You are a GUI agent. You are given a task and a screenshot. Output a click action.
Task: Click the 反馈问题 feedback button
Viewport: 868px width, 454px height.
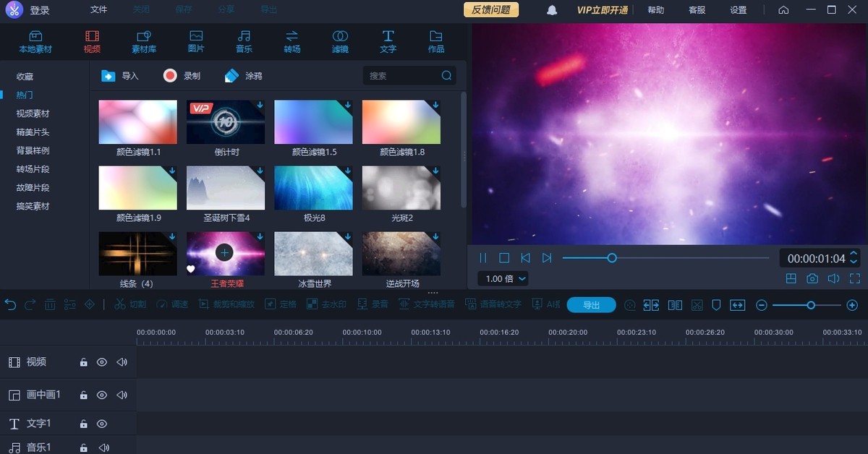490,10
